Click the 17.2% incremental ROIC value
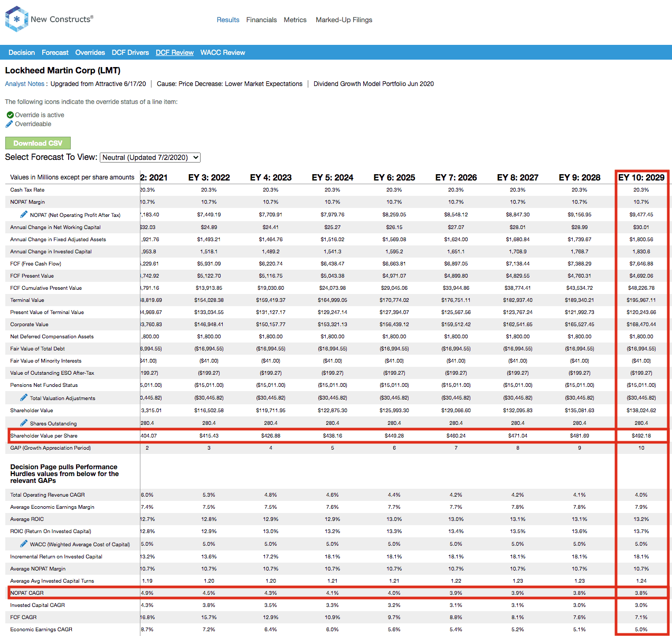 [271, 557]
